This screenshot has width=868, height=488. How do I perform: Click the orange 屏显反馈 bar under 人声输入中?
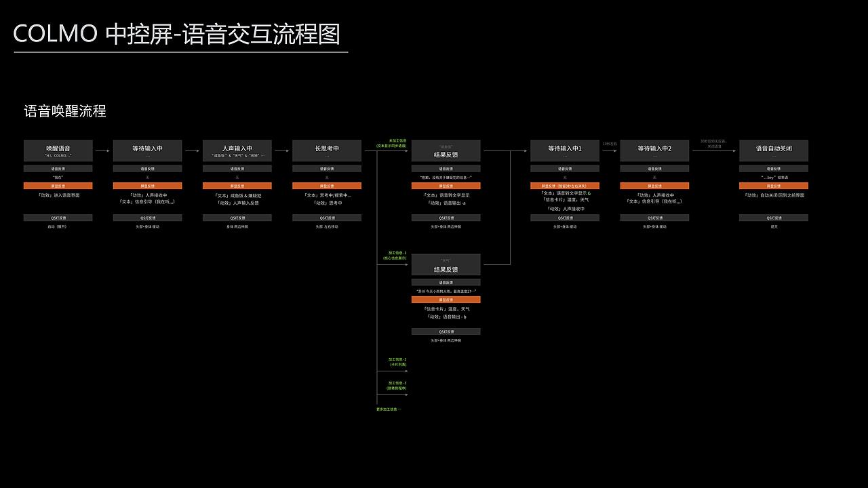coord(237,186)
